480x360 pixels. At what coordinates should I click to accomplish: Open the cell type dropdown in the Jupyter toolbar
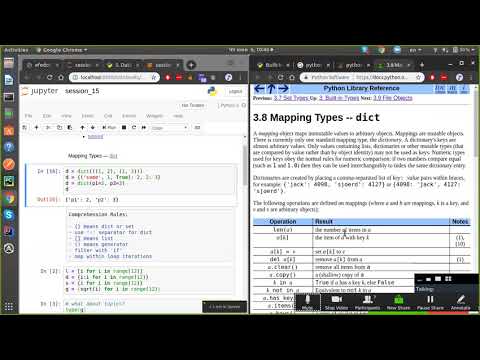tap(169, 128)
